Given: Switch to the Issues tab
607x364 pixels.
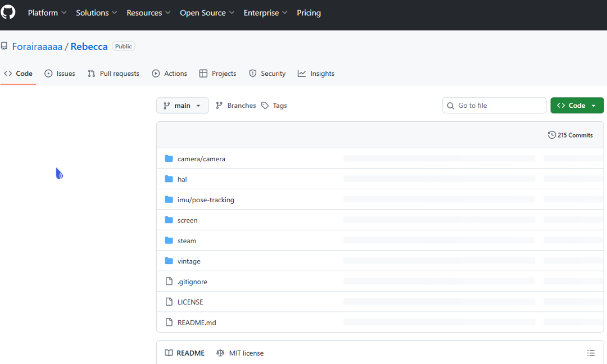Looking at the screenshot, I should (x=60, y=74).
